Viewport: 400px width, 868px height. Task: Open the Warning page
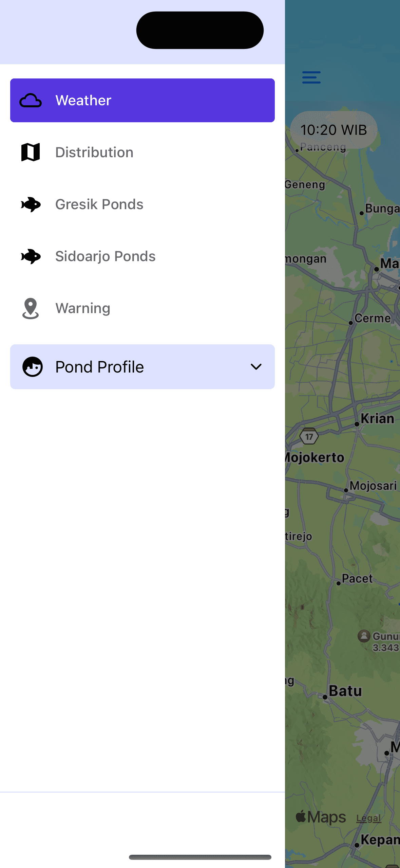click(142, 308)
